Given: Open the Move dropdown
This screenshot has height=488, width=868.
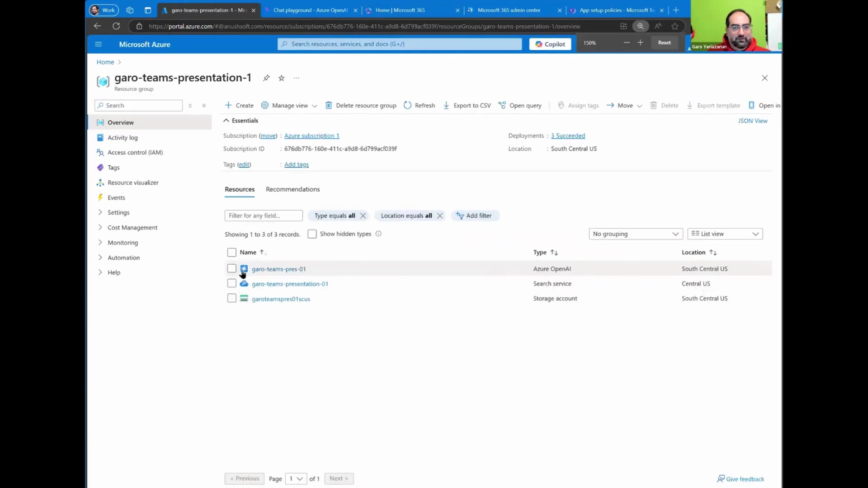Looking at the screenshot, I should [624, 105].
